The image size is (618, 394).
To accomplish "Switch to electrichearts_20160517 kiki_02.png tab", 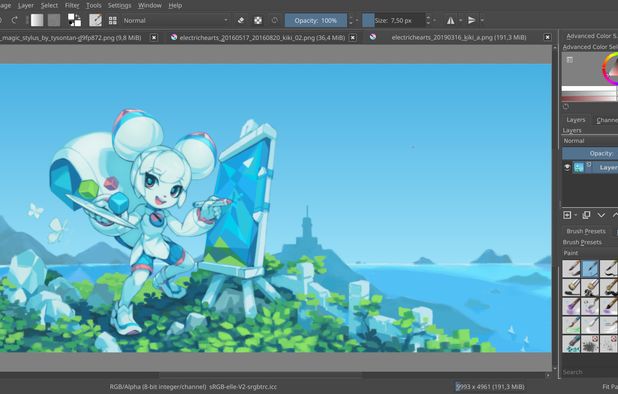I will tap(262, 37).
